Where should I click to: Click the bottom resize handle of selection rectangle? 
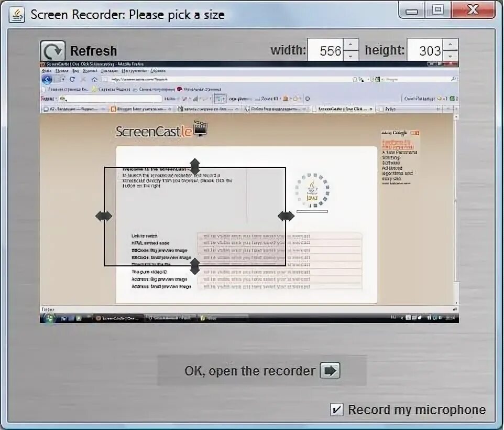(195, 266)
